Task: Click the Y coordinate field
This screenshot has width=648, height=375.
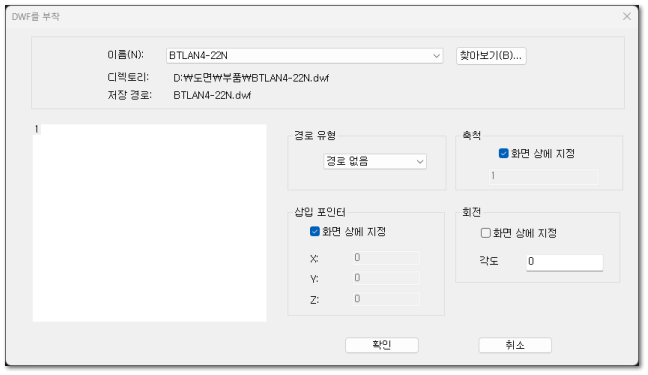Action: coord(386,278)
